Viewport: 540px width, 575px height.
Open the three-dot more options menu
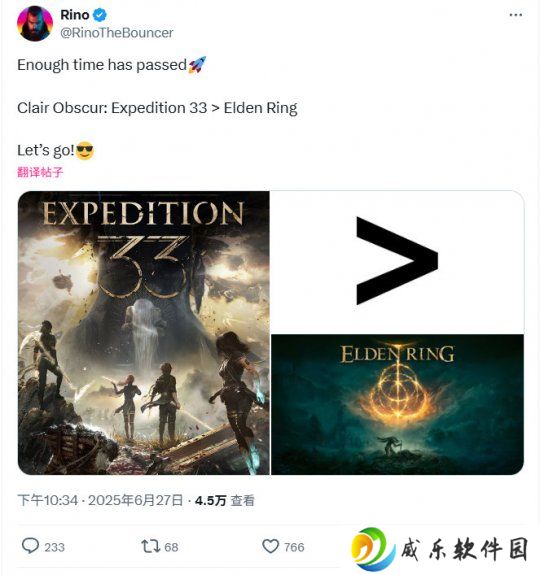(515, 15)
